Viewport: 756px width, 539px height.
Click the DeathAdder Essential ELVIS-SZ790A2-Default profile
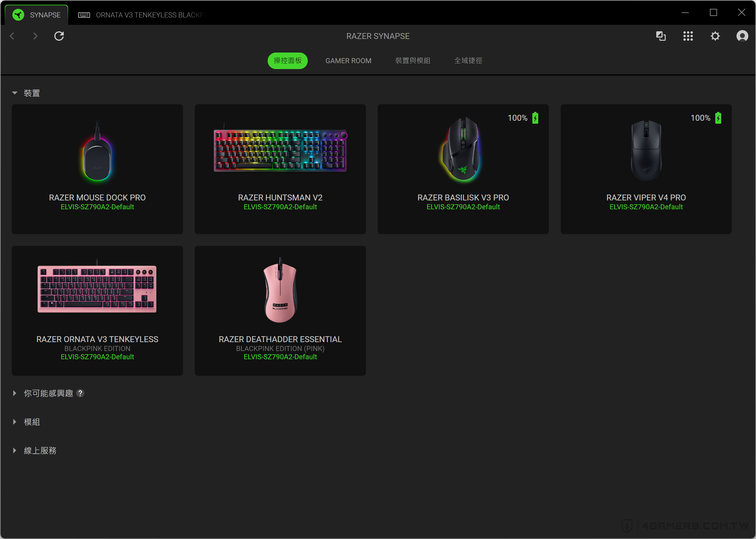pos(280,357)
